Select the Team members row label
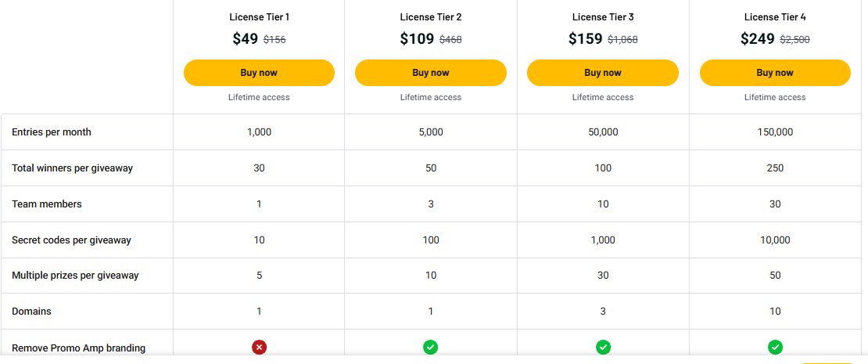 (47, 204)
